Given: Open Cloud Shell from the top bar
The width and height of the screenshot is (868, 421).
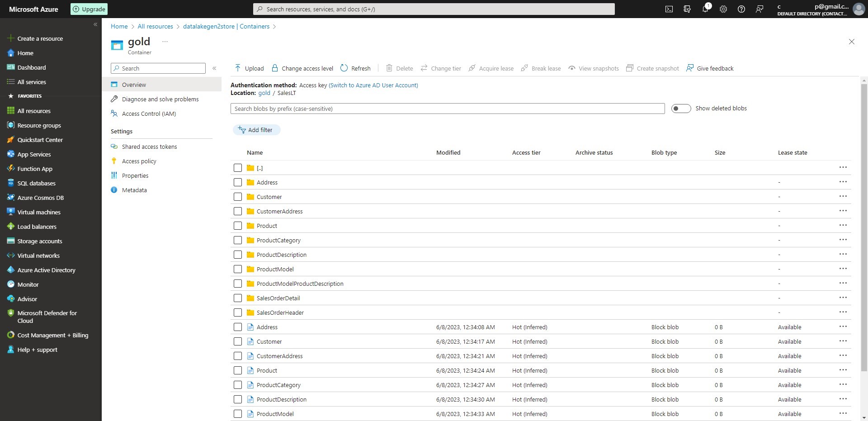Looking at the screenshot, I should coord(669,9).
